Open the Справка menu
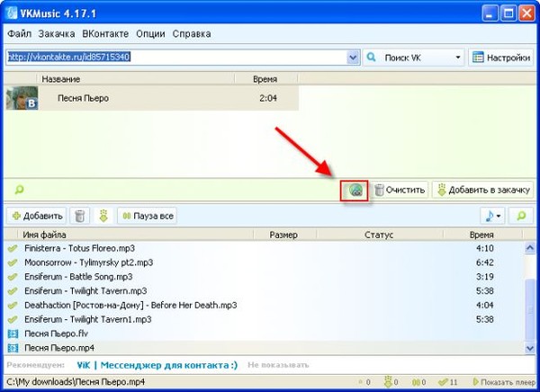Viewport: 540px width, 392px height. 192,34
